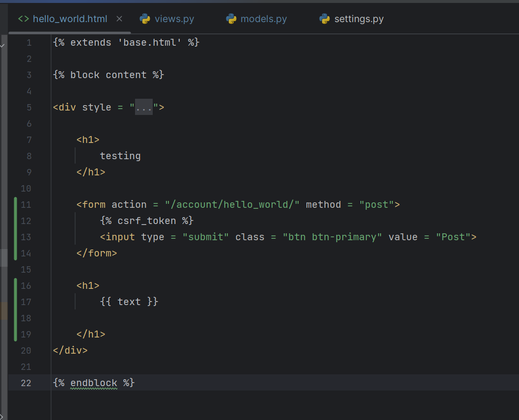
Task: Open the models.py editor tab
Action: click(x=264, y=19)
